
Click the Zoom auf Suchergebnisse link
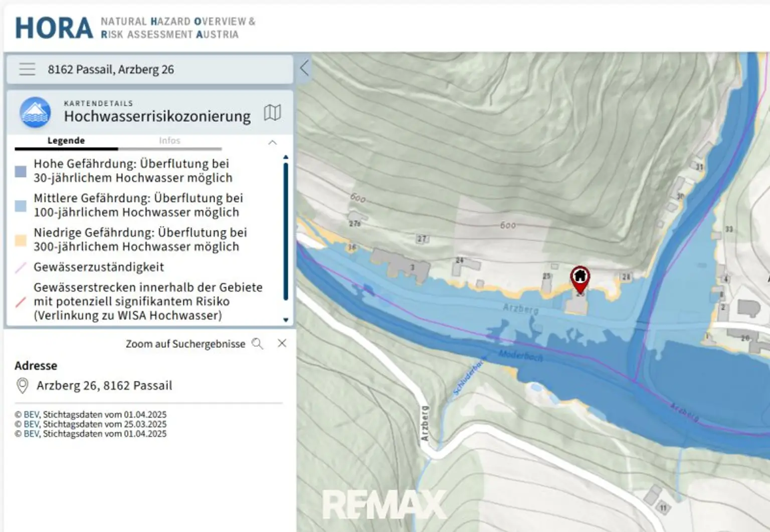[x=185, y=344]
